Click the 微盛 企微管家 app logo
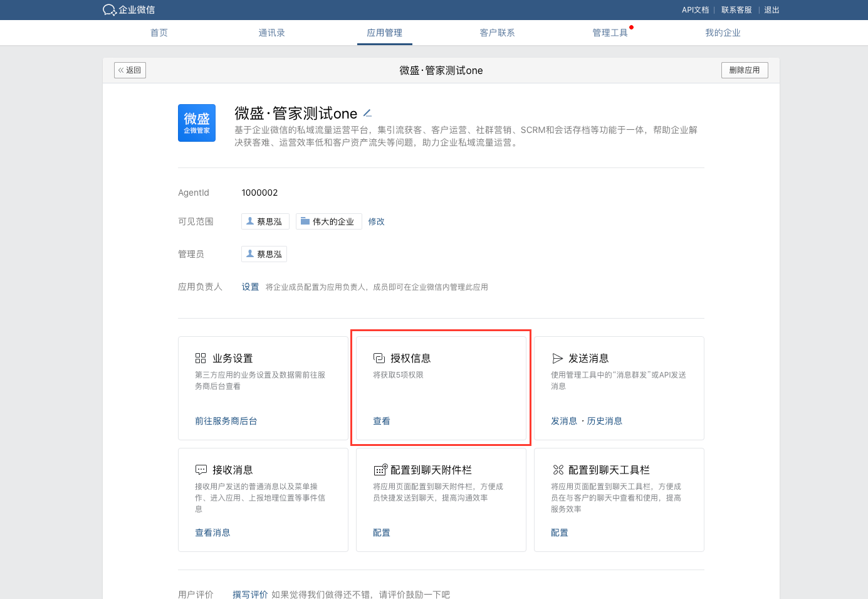 (197, 123)
